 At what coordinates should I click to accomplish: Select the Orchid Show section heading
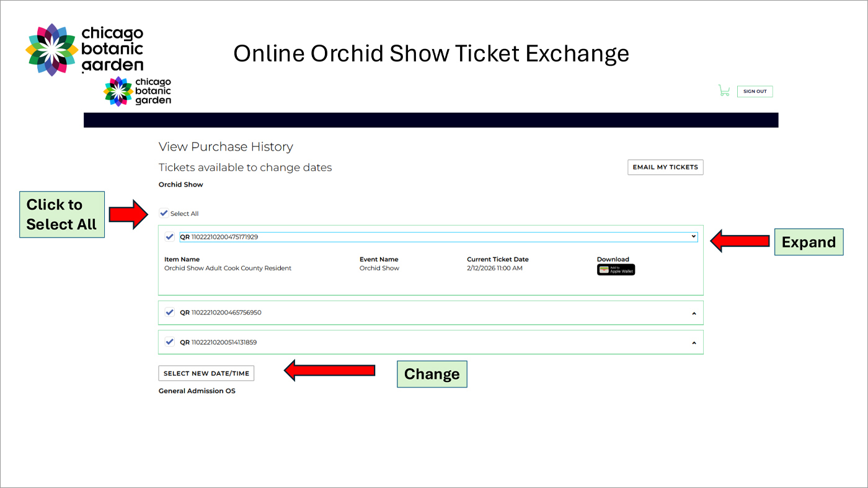[180, 184]
